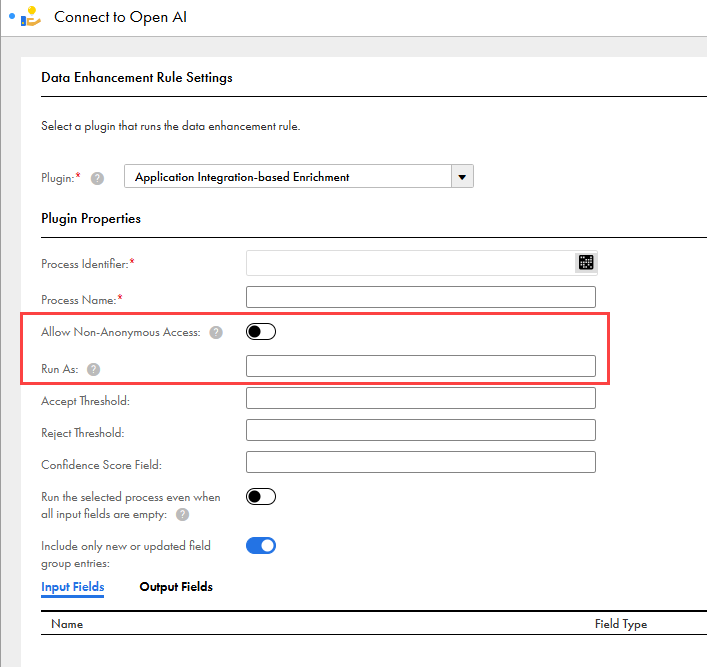Image resolution: width=707 pixels, height=667 pixels.
Task: Toggle run process when input fields empty
Action: pyautogui.click(x=261, y=497)
